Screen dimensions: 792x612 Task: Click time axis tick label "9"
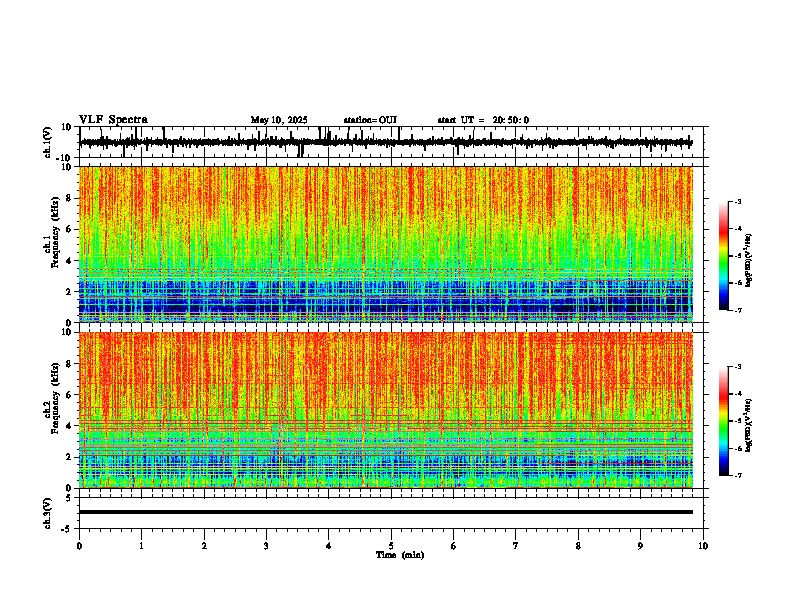(640, 546)
